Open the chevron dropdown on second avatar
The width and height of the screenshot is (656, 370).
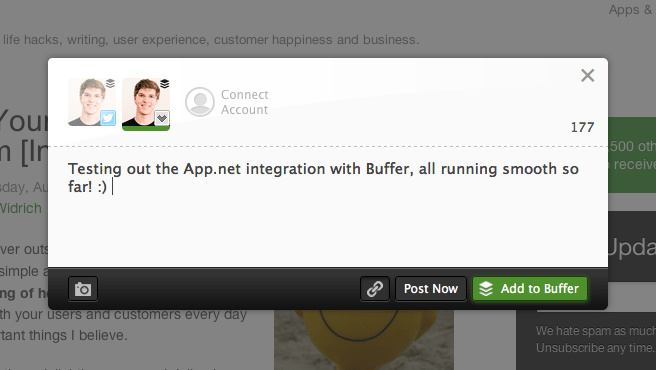(x=162, y=118)
